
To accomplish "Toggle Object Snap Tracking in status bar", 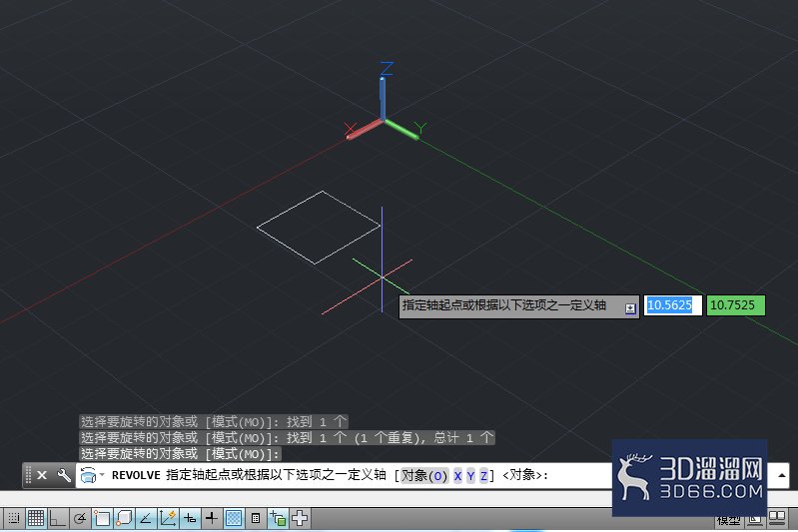I will (146, 518).
